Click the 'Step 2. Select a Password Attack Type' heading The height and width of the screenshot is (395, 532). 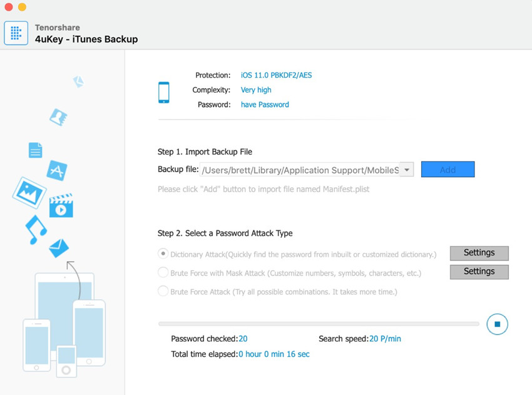pyautogui.click(x=225, y=233)
